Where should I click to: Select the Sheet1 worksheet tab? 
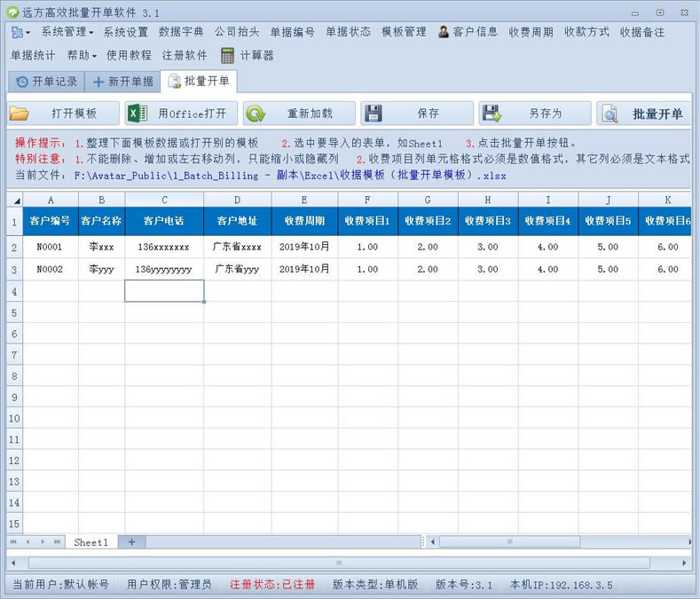pos(90,541)
